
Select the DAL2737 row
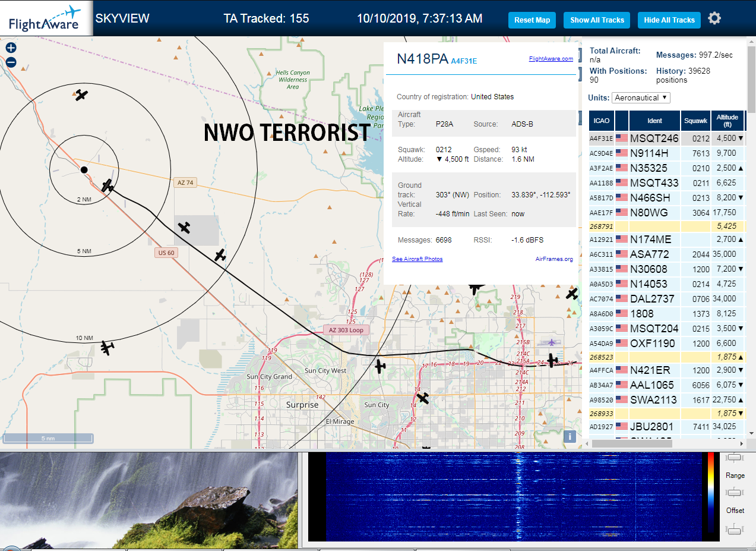666,299
